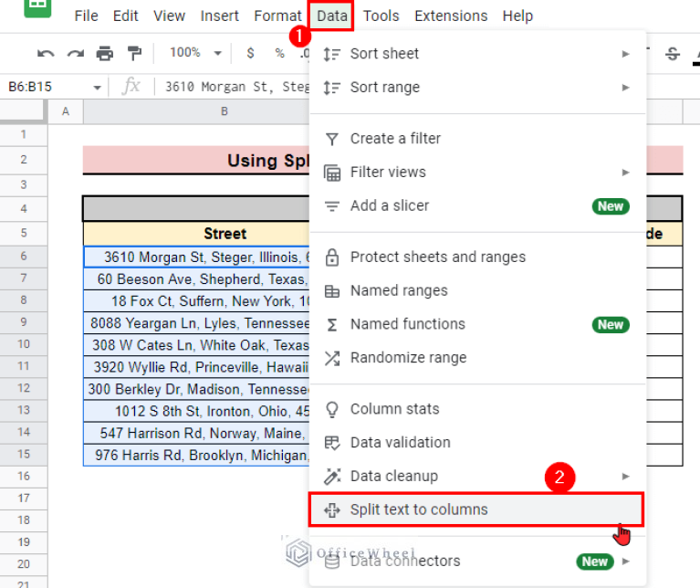Click the funnel icon for Create a filter

[x=331, y=139]
